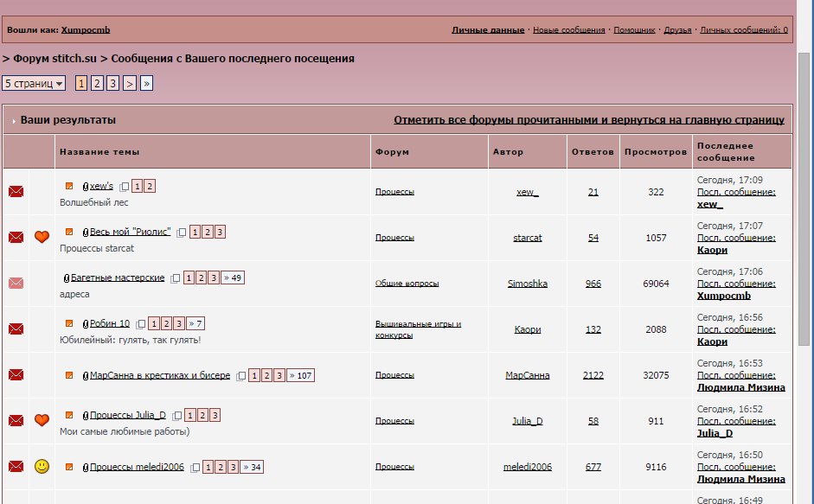Open Новые сообщения in the top navigation
The image size is (814, 504).
[568, 30]
